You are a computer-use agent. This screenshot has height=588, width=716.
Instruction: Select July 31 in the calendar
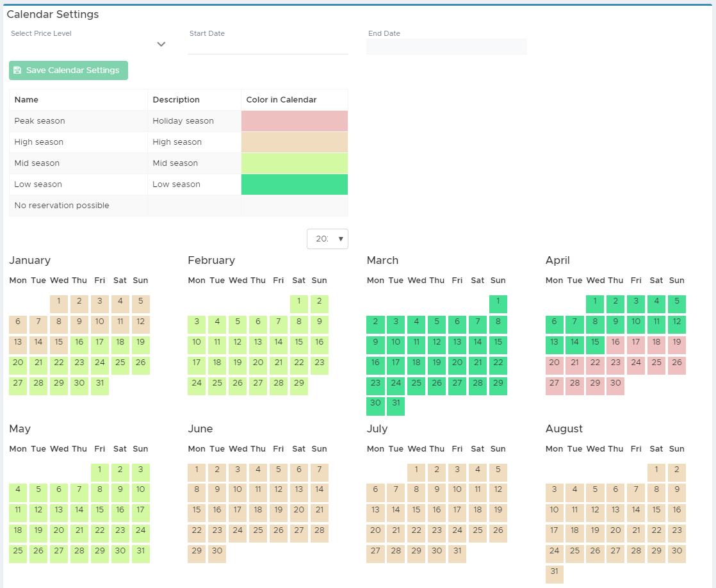(457, 554)
